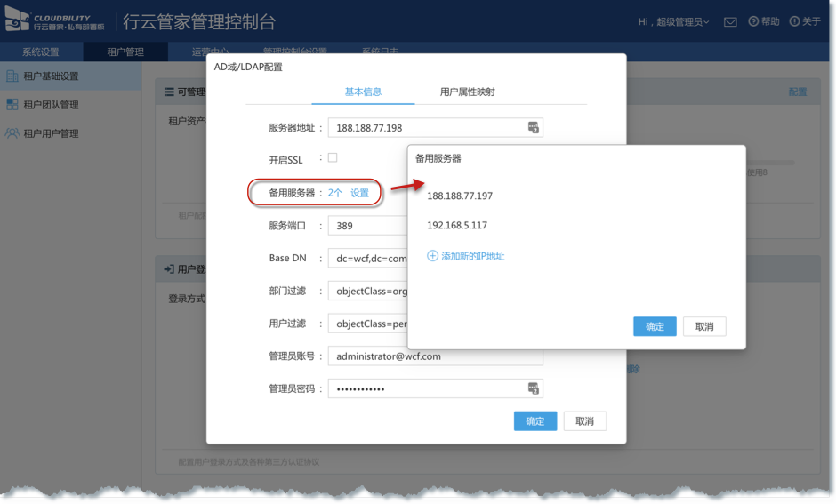Click the 管理员账号 input field
The height and width of the screenshot is (504, 836).
pyautogui.click(x=435, y=356)
